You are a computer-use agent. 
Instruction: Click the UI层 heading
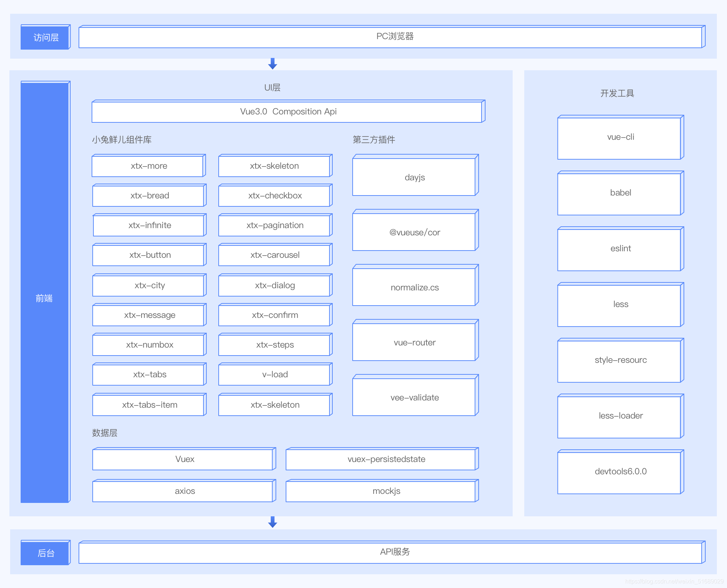coord(272,87)
